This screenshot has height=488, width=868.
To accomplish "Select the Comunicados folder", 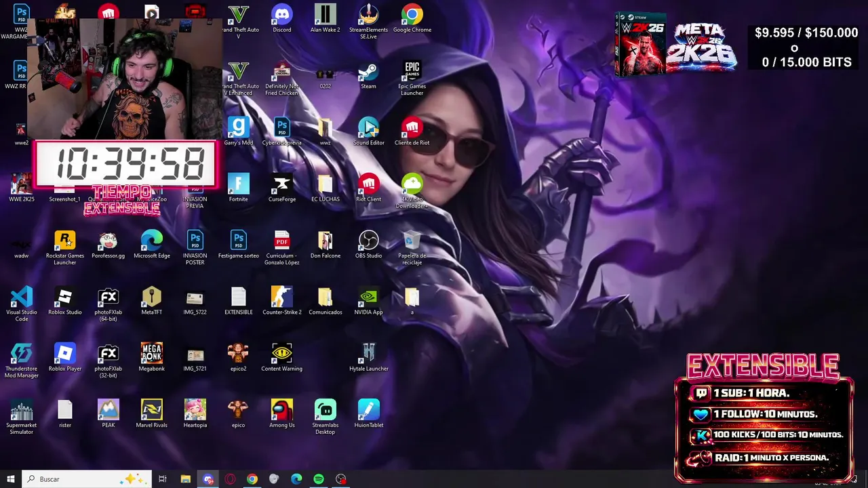I will tap(325, 302).
